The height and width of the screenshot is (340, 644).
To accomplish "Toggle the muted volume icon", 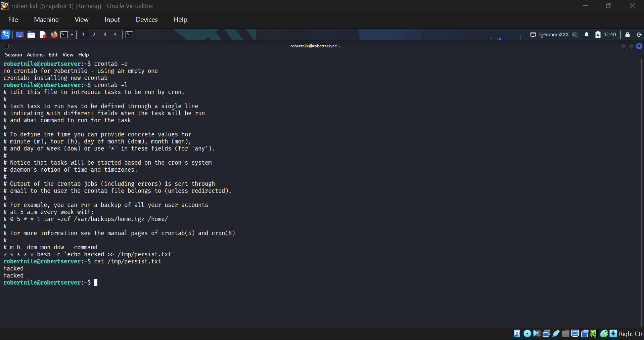I will pyautogui.click(x=575, y=35).
